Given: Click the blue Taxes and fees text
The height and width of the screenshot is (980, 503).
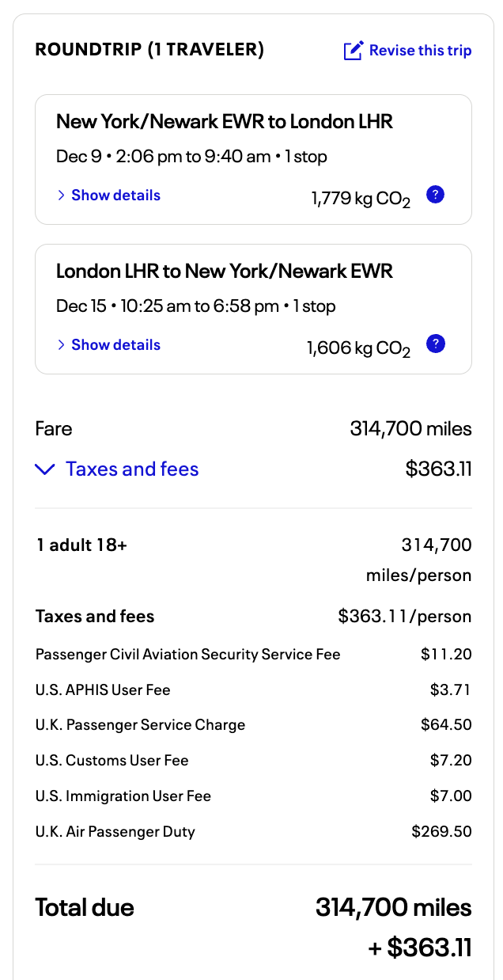Looking at the screenshot, I should tap(132, 469).
